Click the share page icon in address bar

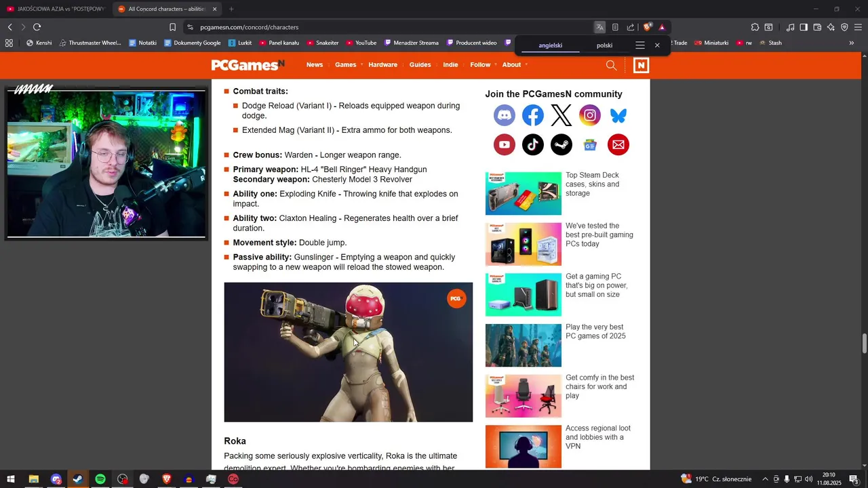(631, 27)
